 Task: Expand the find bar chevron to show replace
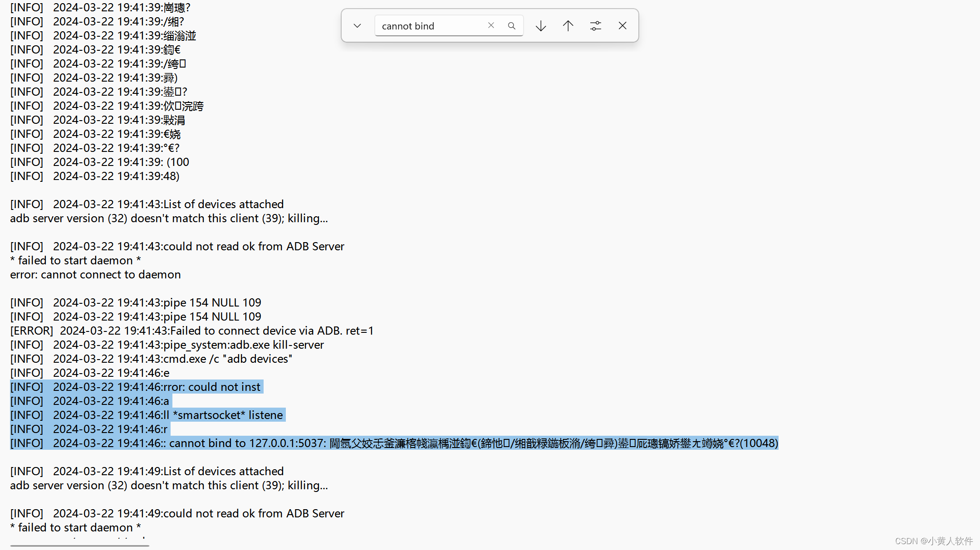[357, 26]
